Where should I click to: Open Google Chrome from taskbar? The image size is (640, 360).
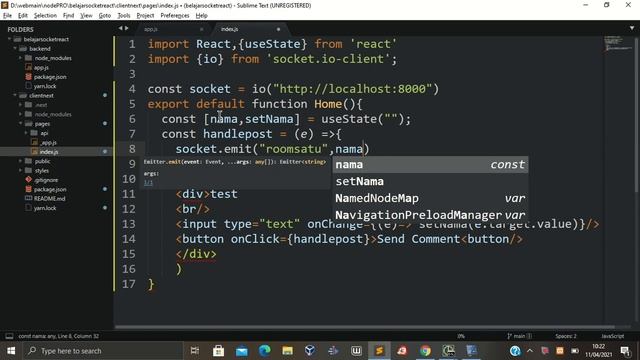(425, 351)
